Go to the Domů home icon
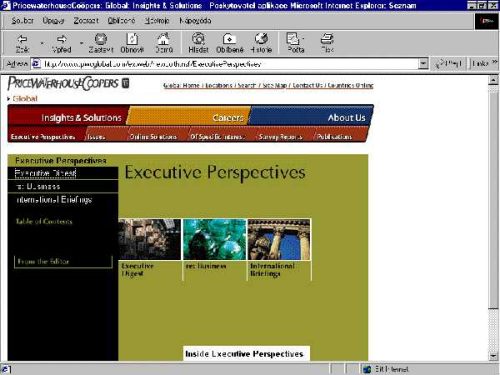Viewport: 500px width, 375px height. pyautogui.click(x=164, y=39)
